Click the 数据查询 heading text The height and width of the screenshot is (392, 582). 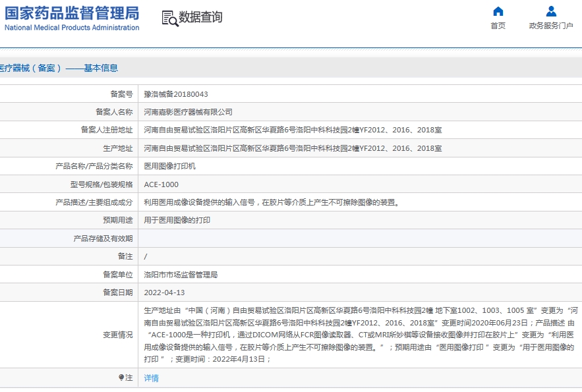(x=200, y=17)
